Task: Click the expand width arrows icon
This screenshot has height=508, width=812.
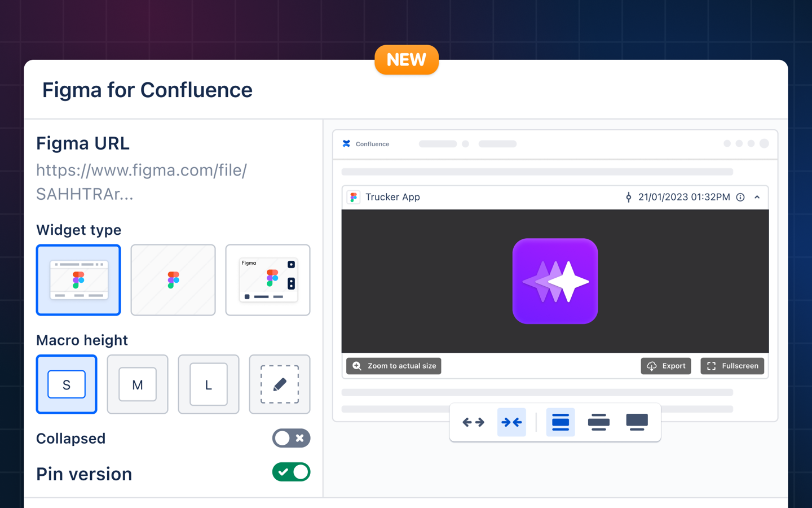Action: (473, 422)
